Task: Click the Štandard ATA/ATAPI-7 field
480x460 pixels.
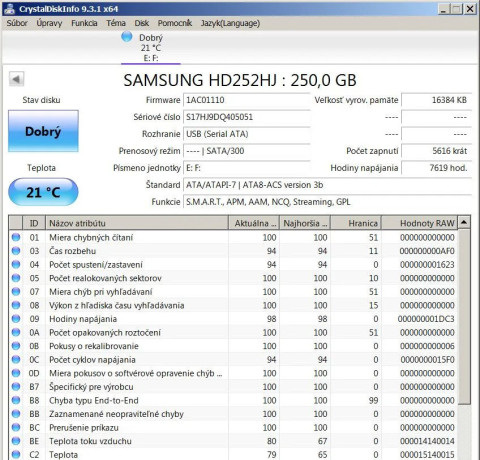Action: (x=327, y=185)
